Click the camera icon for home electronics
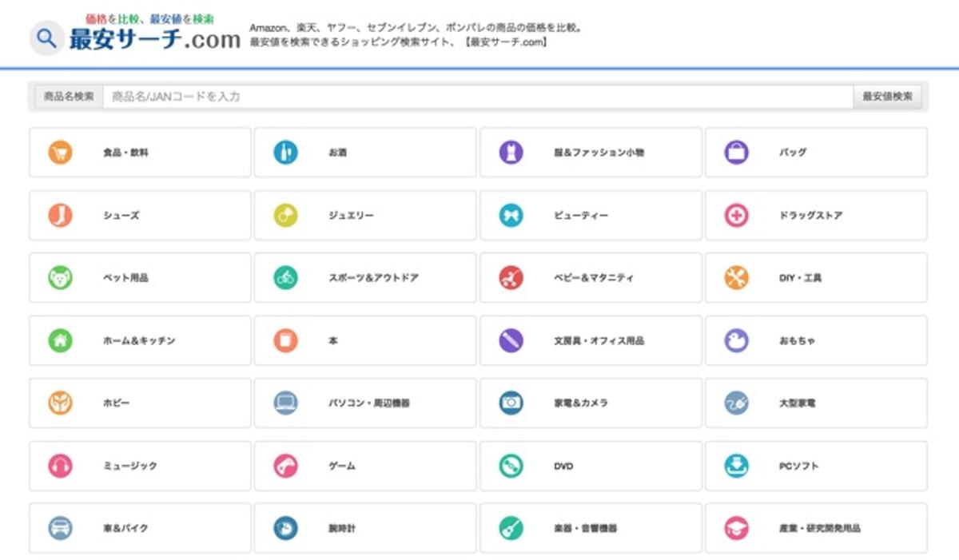Screen dimensions: 959x560 click(x=511, y=403)
